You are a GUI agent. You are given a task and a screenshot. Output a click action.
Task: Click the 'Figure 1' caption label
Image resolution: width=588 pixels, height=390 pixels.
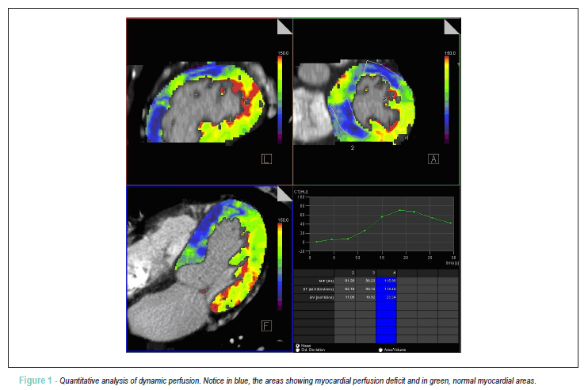tap(35, 380)
